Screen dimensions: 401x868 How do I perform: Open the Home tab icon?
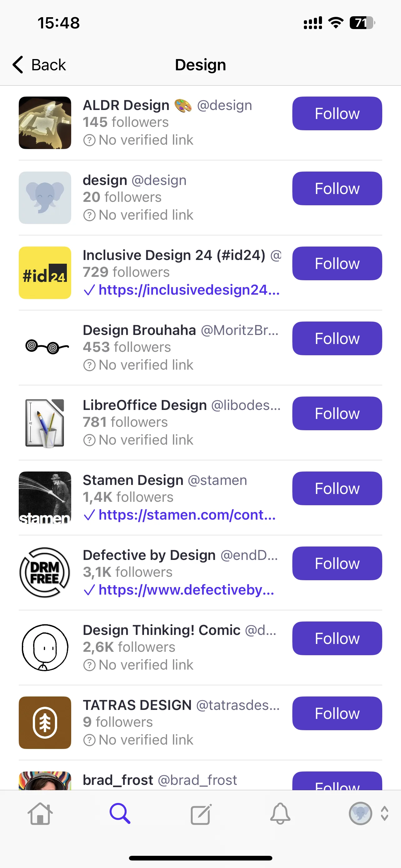[x=40, y=813]
